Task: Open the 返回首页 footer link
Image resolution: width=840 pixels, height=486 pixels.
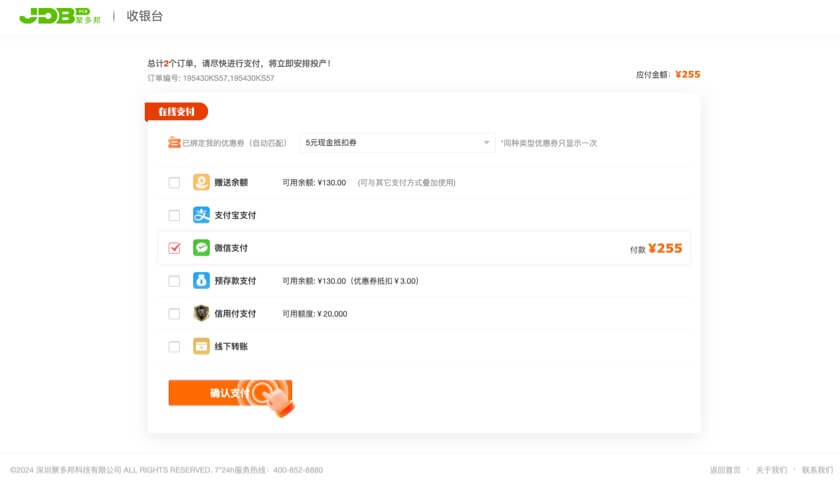Action: coord(725,470)
